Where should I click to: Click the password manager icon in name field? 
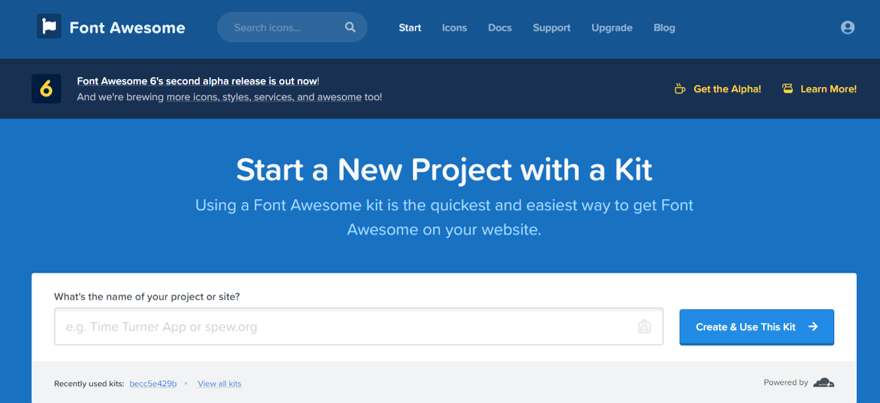644,326
